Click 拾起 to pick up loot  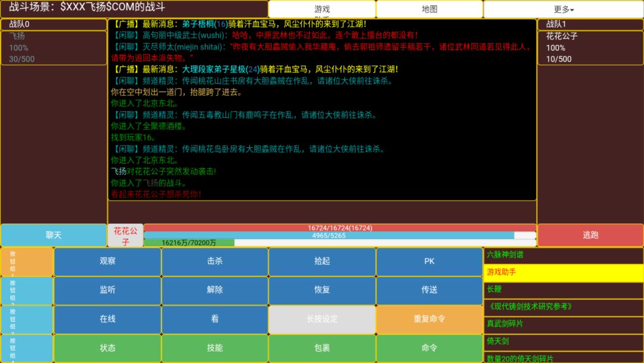(x=321, y=261)
